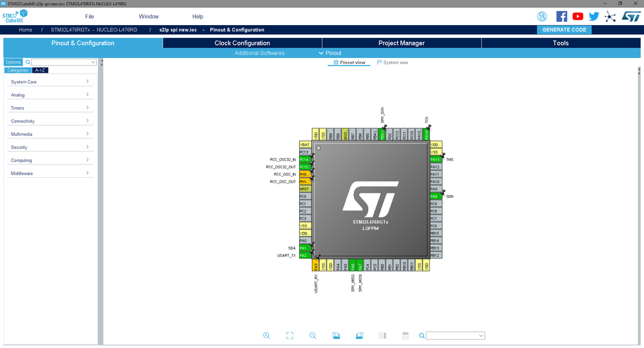This screenshot has width=644, height=348.
Task: Fit chip view to window
Action: tap(289, 336)
